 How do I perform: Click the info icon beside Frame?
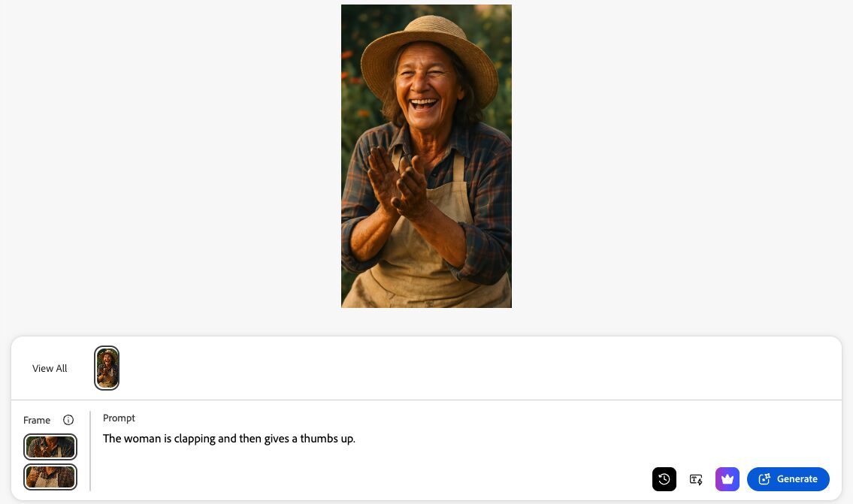(x=68, y=420)
